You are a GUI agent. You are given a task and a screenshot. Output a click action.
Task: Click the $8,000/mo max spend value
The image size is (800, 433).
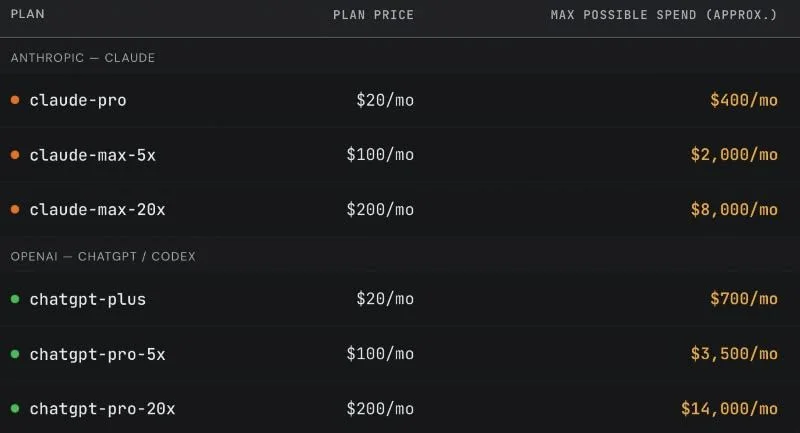click(734, 210)
